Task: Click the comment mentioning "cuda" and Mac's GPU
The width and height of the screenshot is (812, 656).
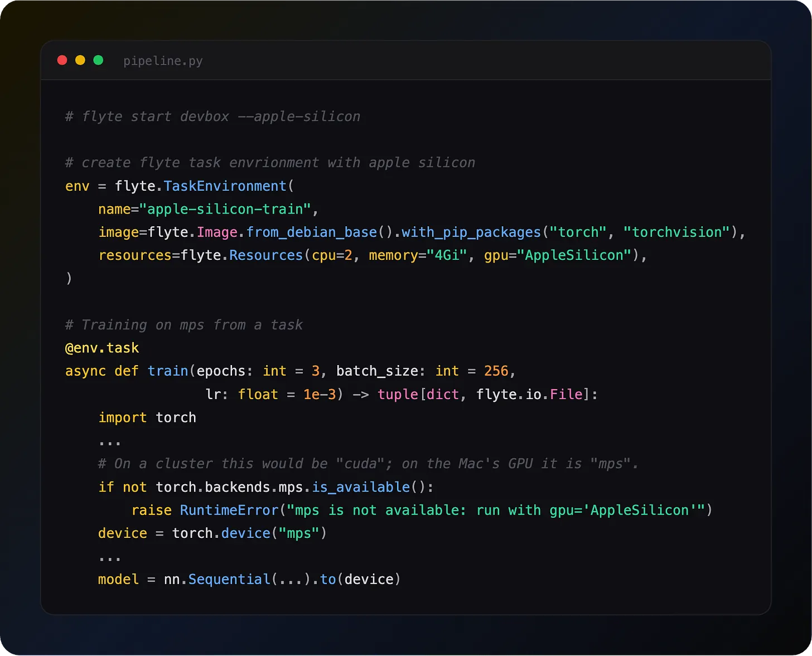Action: pos(368,464)
